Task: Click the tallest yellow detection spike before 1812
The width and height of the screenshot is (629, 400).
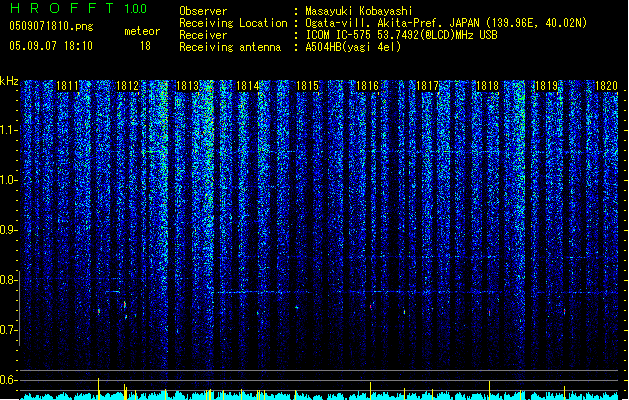Action: pyautogui.click(x=99, y=388)
